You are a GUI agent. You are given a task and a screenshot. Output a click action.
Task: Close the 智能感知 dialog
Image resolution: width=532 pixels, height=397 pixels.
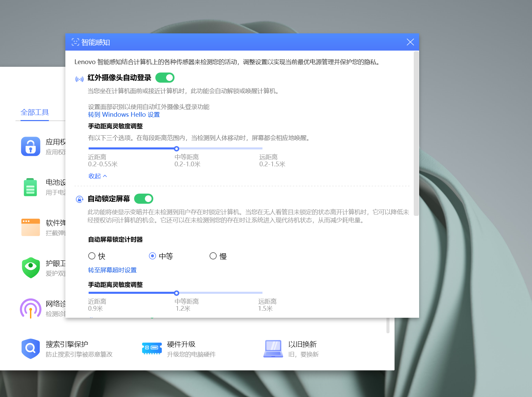[410, 42]
